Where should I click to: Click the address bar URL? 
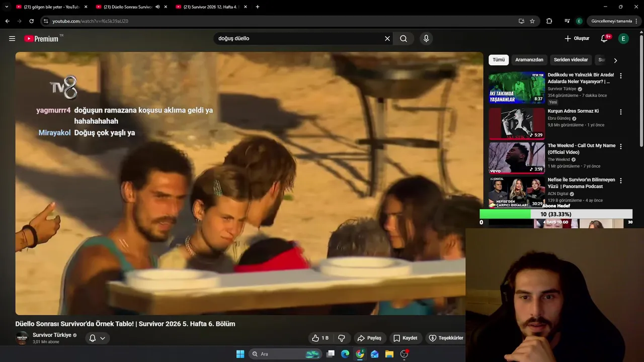click(91, 21)
